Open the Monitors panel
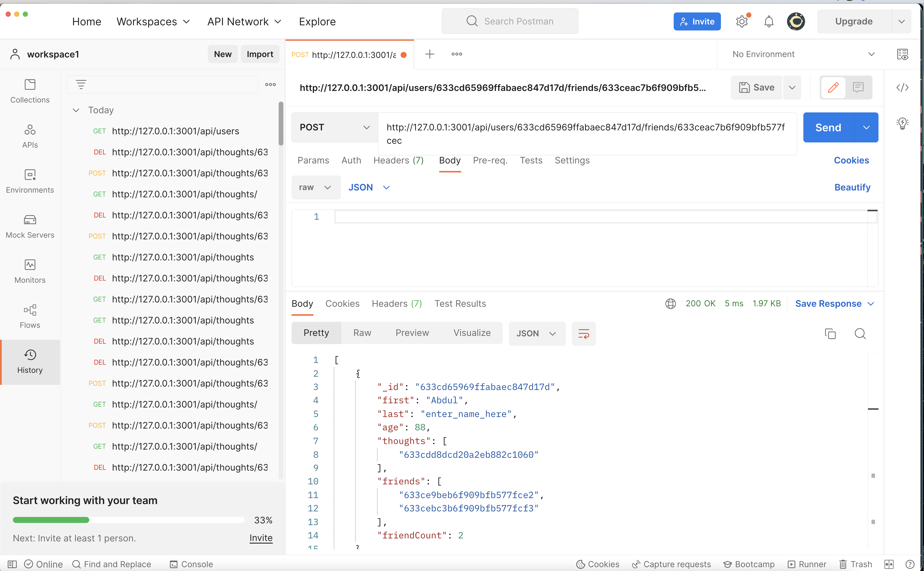The image size is (924, 571). pyautogui.click(x=30, y=271)
